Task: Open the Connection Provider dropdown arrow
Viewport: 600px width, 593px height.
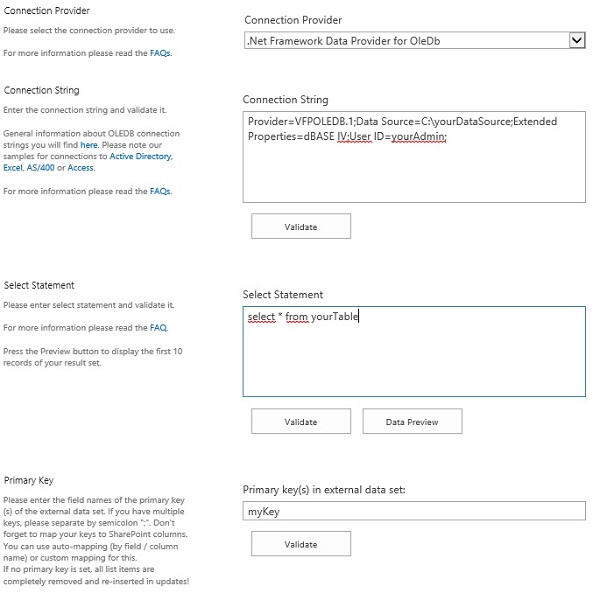Action: click(575, 40)
